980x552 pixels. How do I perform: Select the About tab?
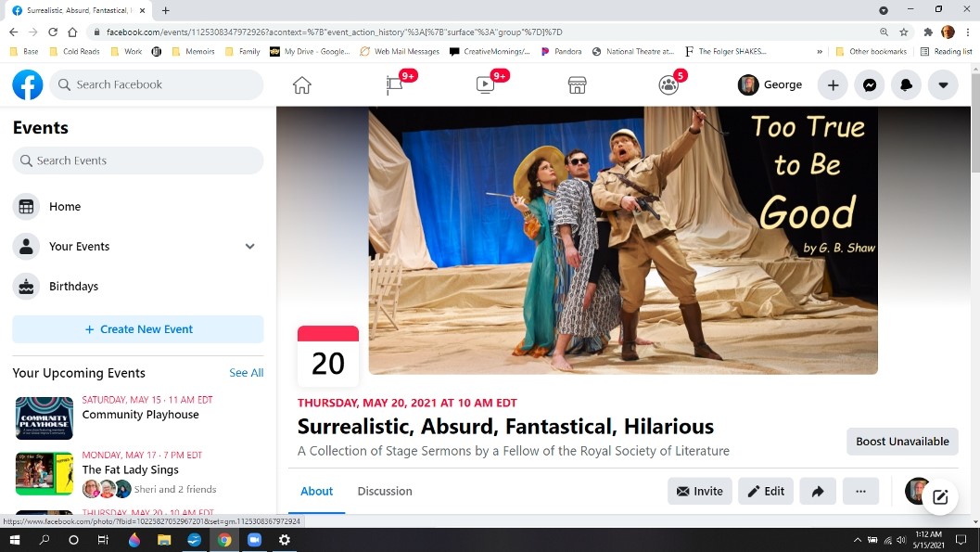(x=316, y=492)
